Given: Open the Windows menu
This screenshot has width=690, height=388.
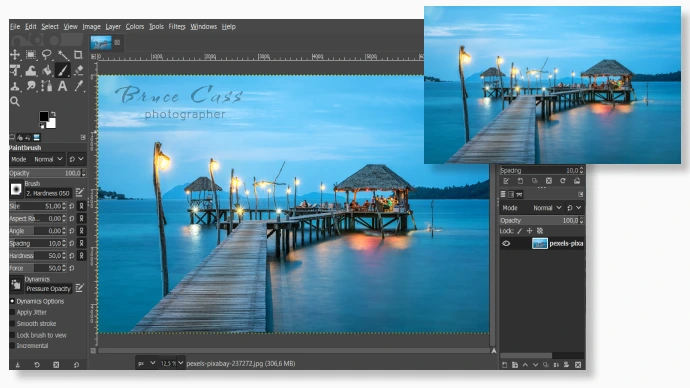Looking at the screenshot, I should click(204, 26).
